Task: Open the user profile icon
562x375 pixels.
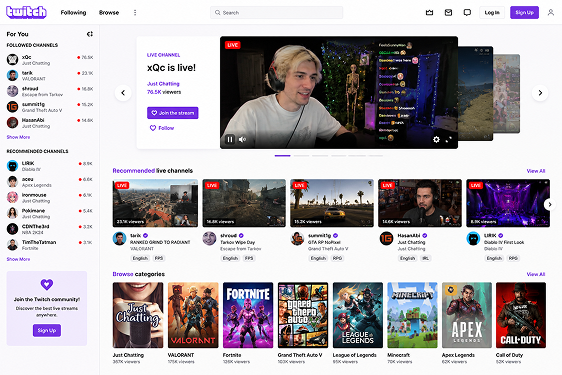Action: point(551,13)
